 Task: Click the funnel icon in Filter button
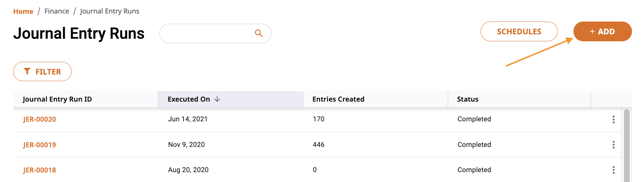[27, 71]
